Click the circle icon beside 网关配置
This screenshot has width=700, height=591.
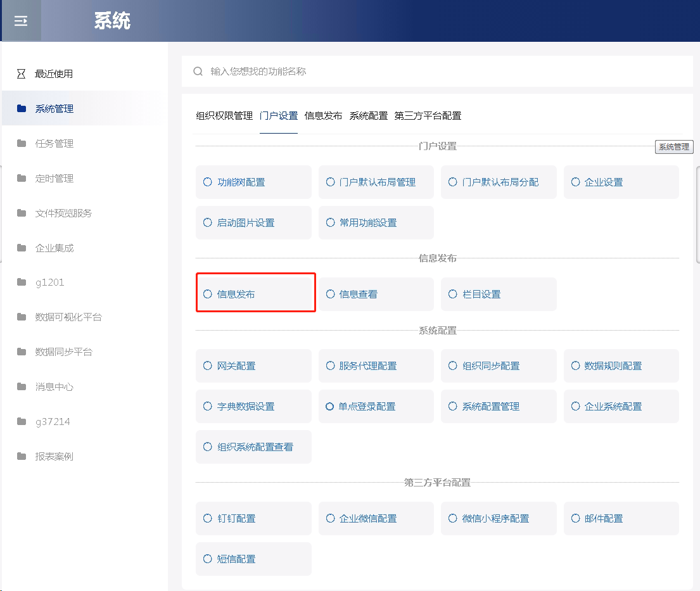point(208,366)
